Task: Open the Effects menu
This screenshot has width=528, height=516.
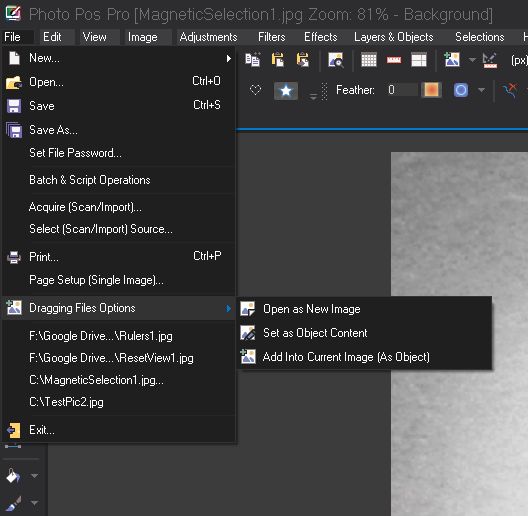Action: [x=321, y=37]
